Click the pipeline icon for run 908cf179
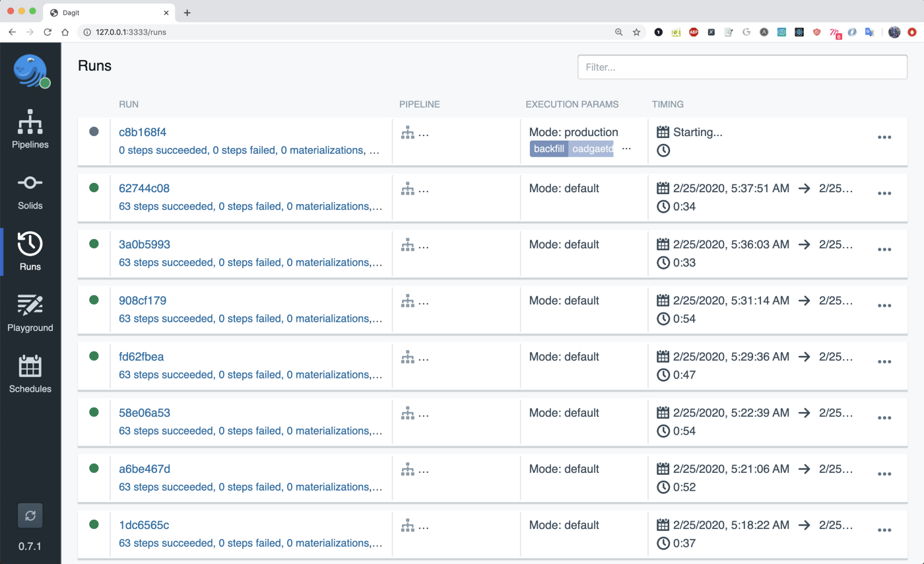924x564 pixels. click(408, 301)
